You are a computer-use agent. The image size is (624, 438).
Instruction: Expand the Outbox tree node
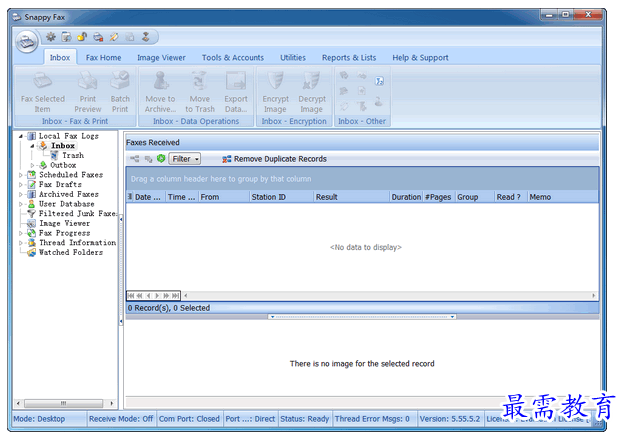pos(32,165)
